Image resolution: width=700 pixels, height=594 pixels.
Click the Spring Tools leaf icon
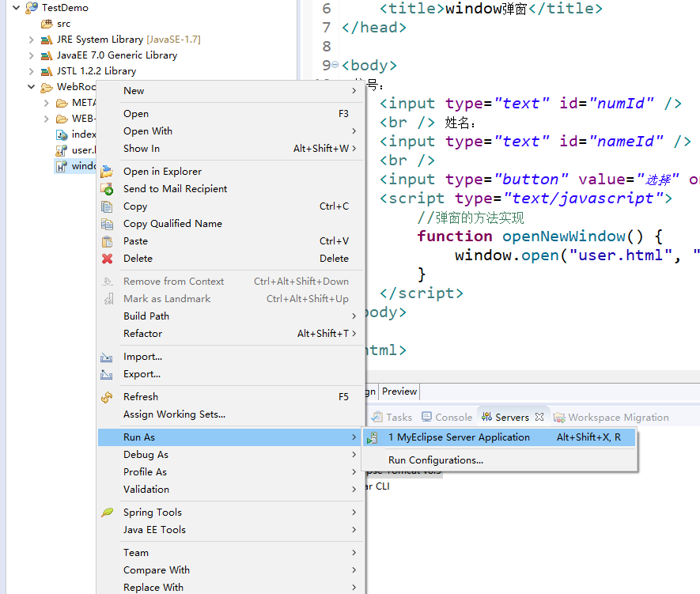point(107,513)
